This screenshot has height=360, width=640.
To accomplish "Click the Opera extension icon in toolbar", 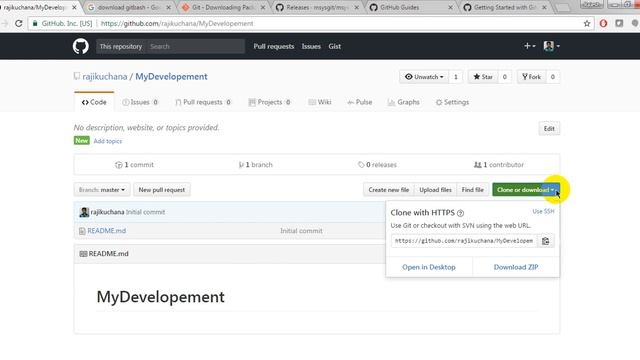I will tap(603, 24).
